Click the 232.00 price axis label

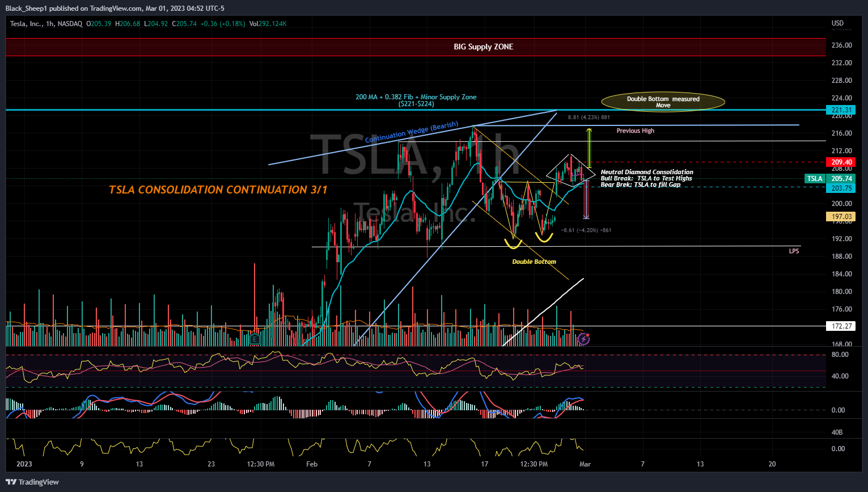[841, 63]
